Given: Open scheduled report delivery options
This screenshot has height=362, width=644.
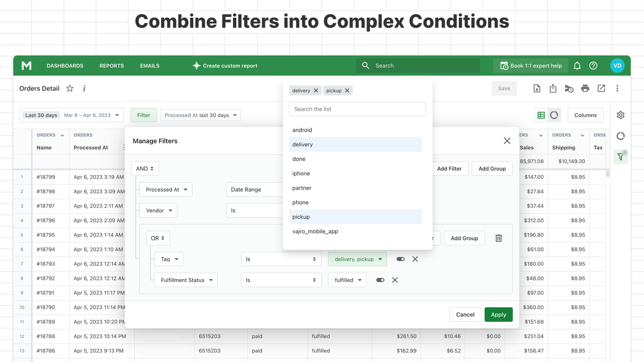Looking at the screenshot, I should pos(569,88).
